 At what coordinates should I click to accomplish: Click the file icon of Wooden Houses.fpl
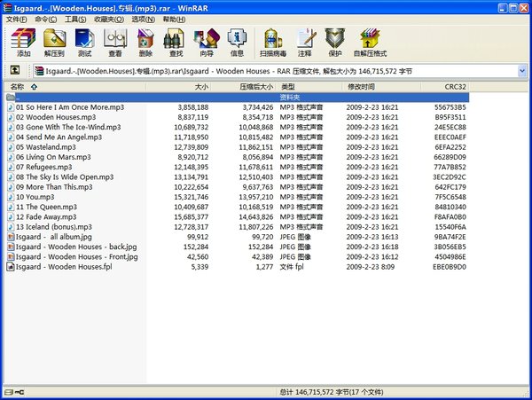click(x=11, y=267)
